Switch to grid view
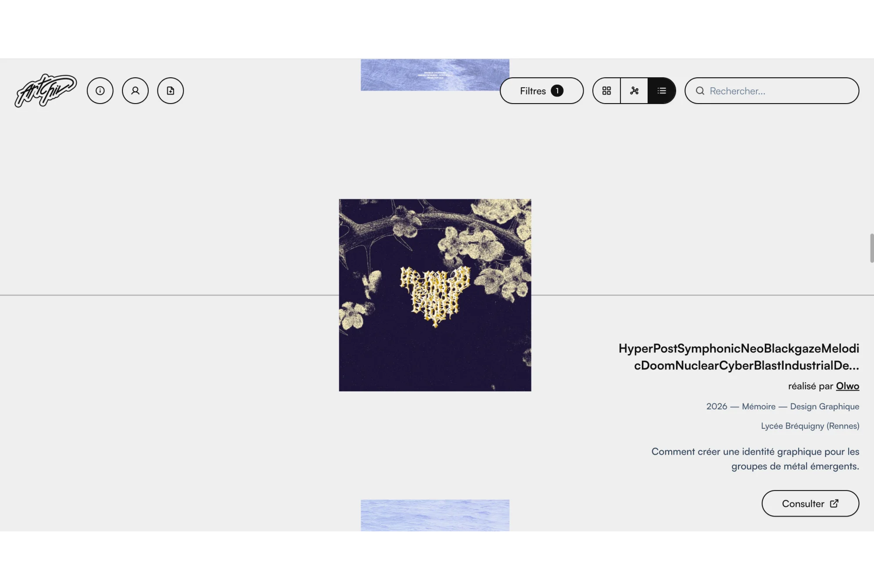The image size is (874, 588). click(x=606, y=91)
